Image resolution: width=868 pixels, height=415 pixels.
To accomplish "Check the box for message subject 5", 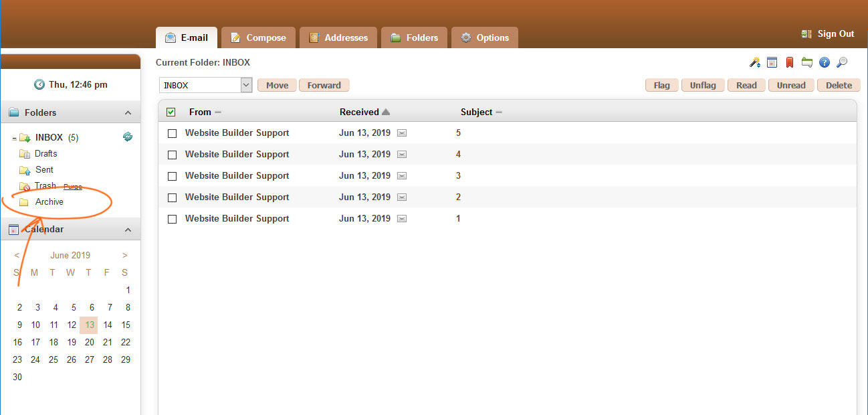I will tap(172, 133).
